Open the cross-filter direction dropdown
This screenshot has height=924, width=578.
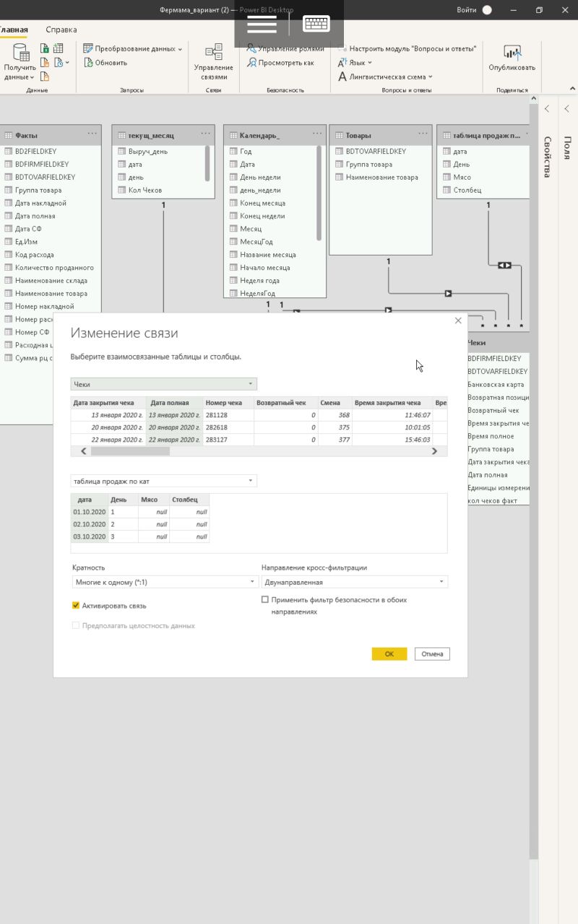(355, 582)
